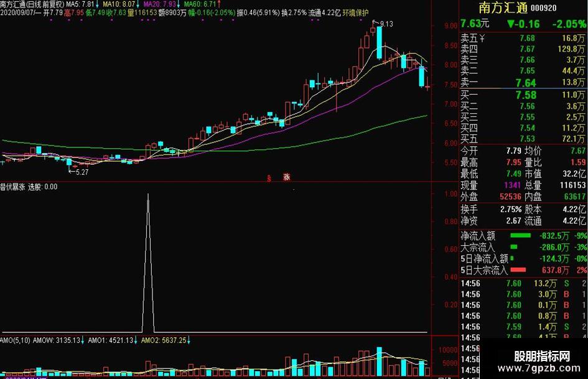Select the 14:56 trade of 3.0万
Viewport: 588px width, 379px height.
tap(523, 294)
